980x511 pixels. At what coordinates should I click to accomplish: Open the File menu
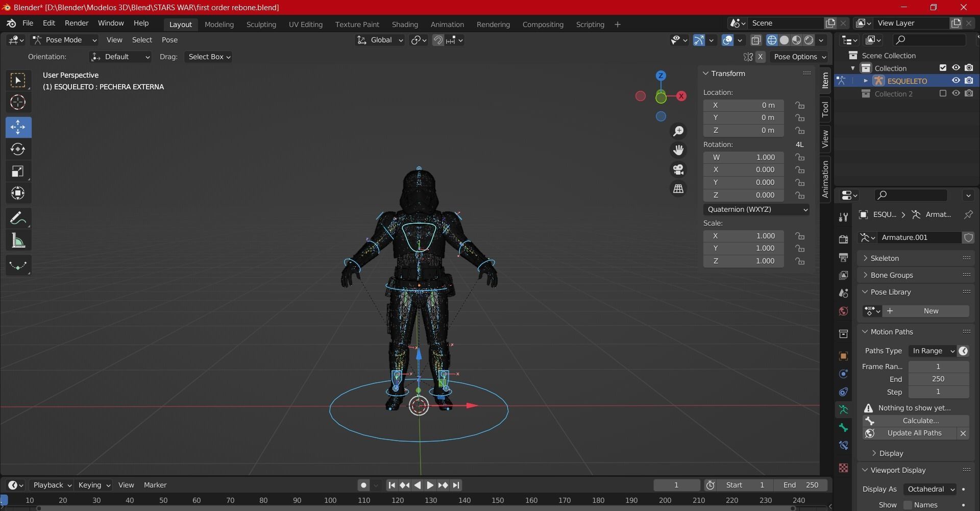click(x=28, y=23)
